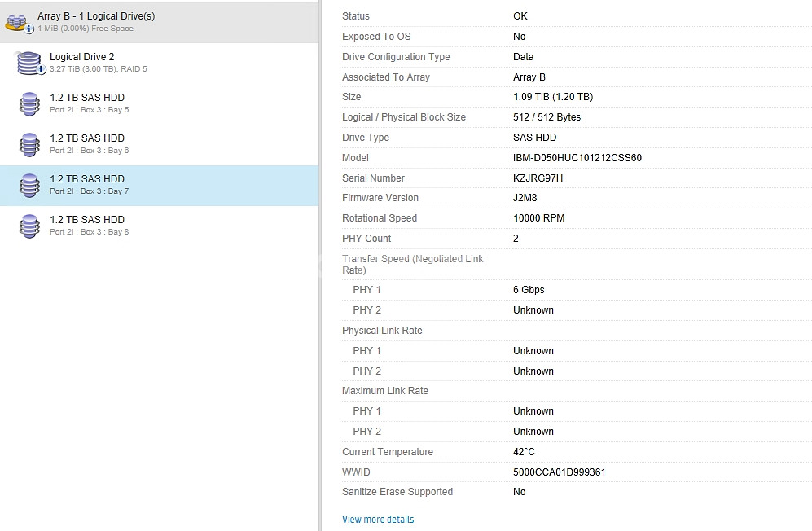The width and height of the screenshot is (812, 531).
Task: Click the Bay 6 drive icon
Action: pyautogui.click(x=29, y=144)
